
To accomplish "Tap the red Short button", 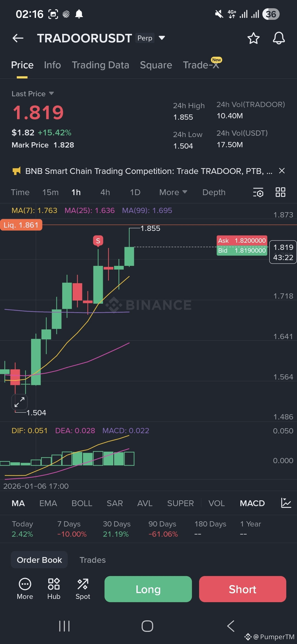I will 243,589.
